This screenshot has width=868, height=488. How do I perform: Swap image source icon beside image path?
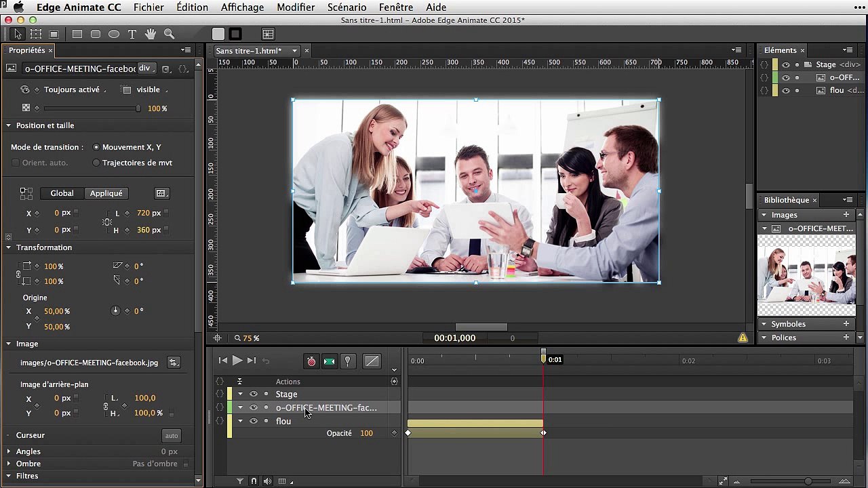(174, 363)
